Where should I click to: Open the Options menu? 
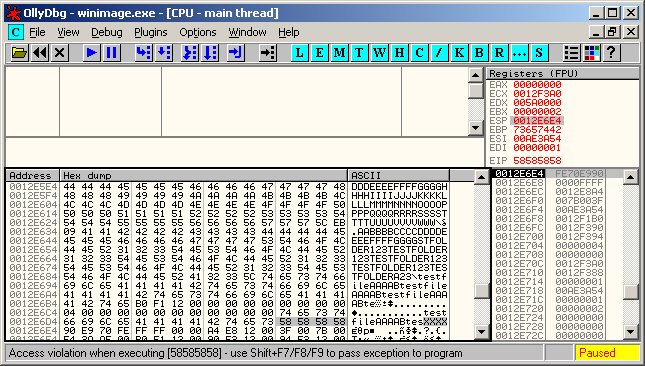pos(197,32)
